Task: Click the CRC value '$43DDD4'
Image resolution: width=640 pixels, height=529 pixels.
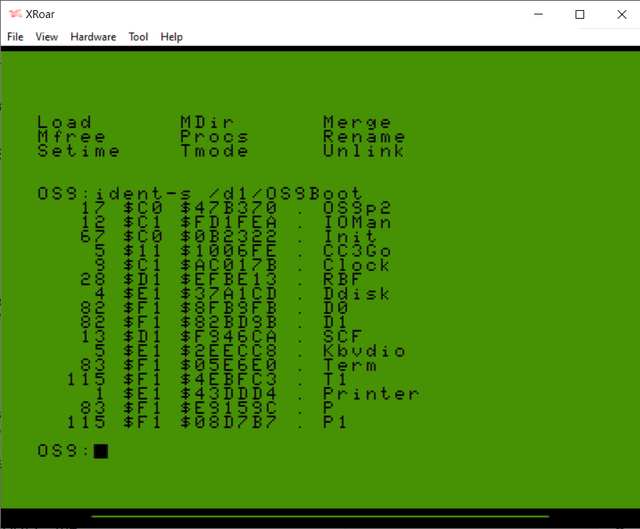Action: click(x=229, y=393)
